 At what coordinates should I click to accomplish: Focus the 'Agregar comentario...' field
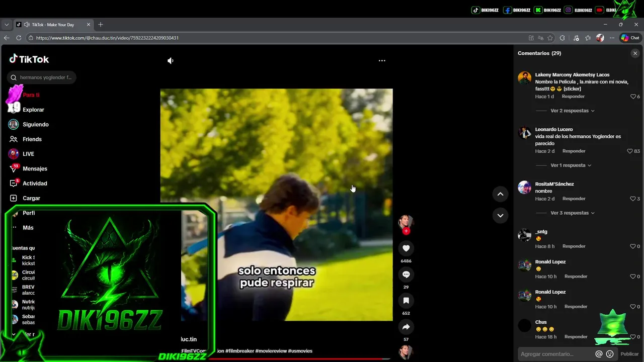(555, 354)
